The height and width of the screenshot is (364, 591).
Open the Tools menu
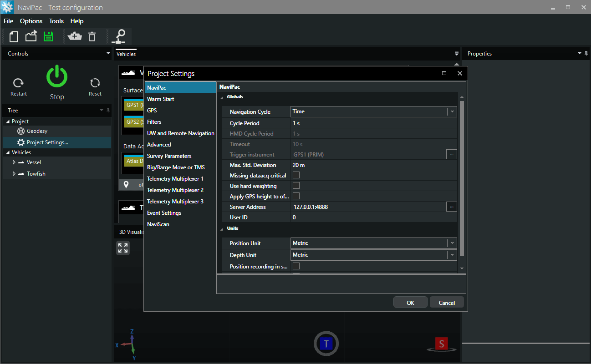pos(56,21)
